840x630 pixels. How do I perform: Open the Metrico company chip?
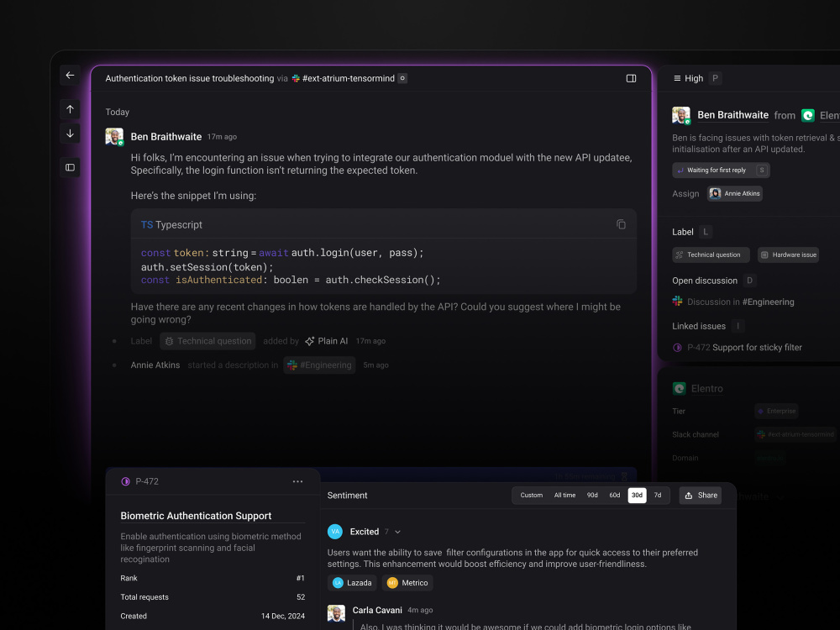click(407, 583)
